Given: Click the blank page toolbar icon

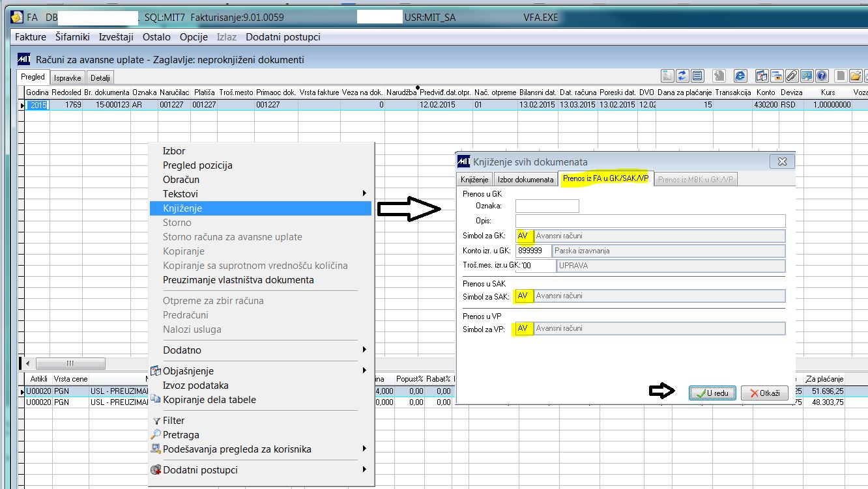Looking at the screenshot, I should [841, 76].
